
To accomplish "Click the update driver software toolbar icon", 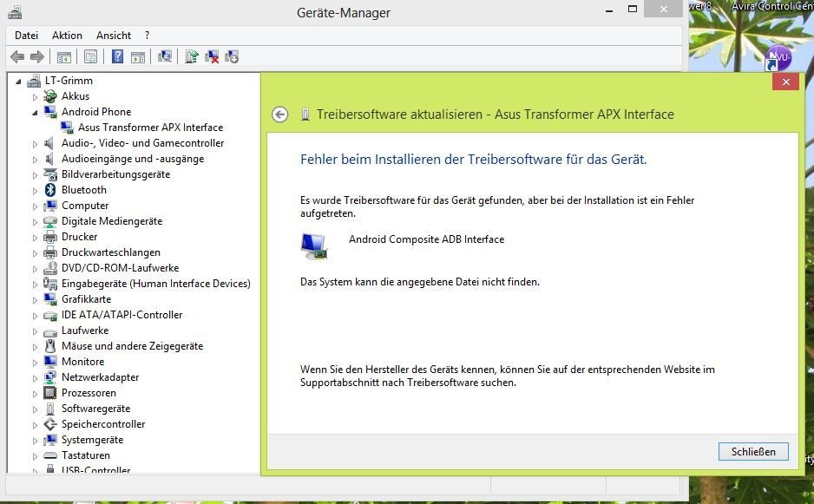I will (192, 56).
